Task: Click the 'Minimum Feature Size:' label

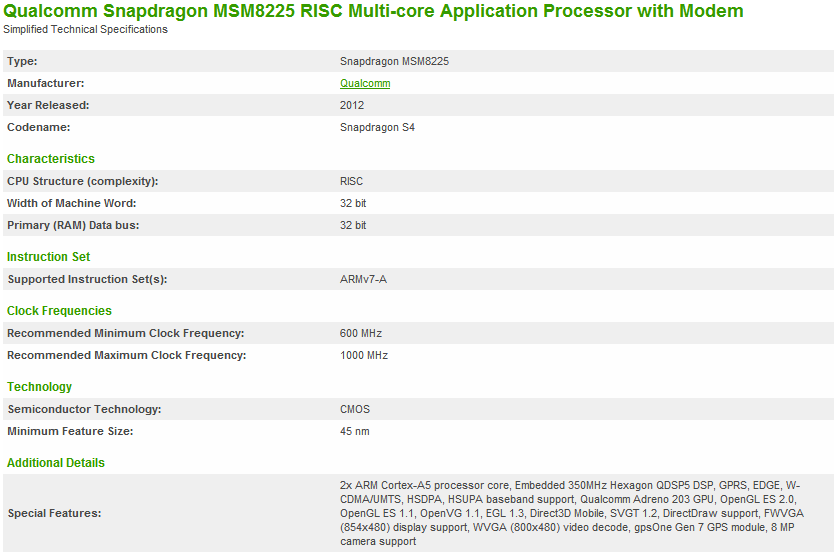Action: [70, 431]
